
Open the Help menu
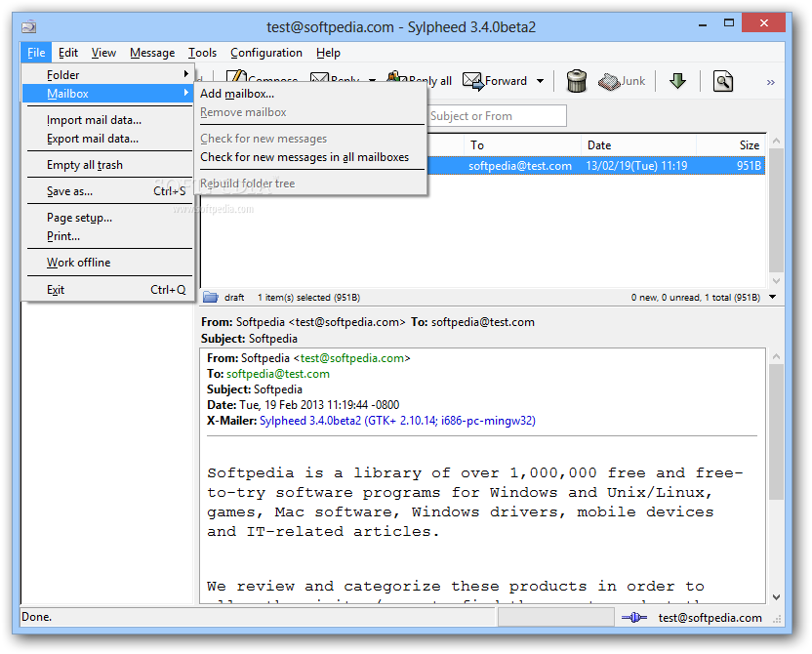pyautogui.click(x=328, y=53)
